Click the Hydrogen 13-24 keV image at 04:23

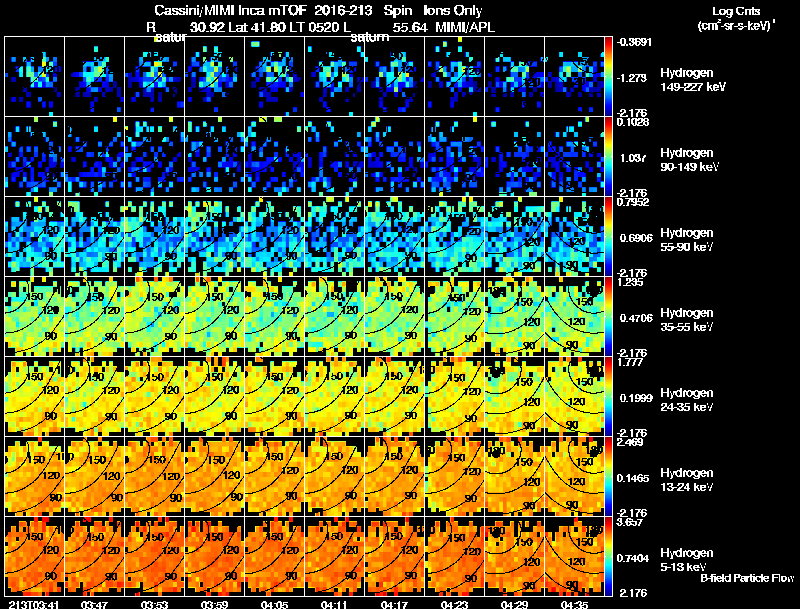(455, 476)
